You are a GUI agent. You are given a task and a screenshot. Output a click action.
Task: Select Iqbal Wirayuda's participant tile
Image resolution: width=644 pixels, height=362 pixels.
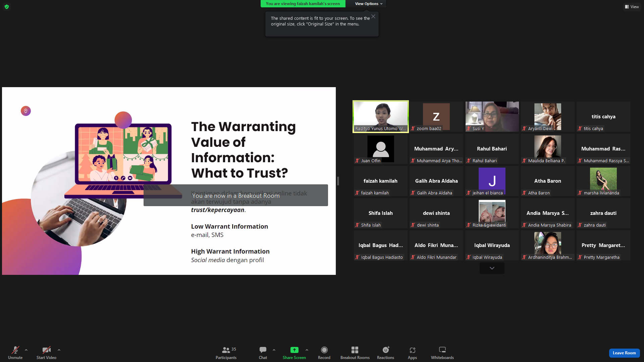pyautogui.click(x=492, y=245)
